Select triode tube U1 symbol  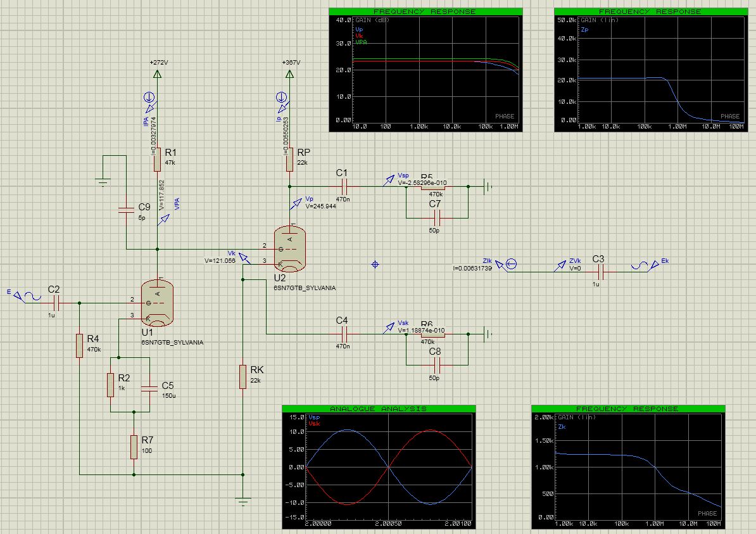[157, 304]
